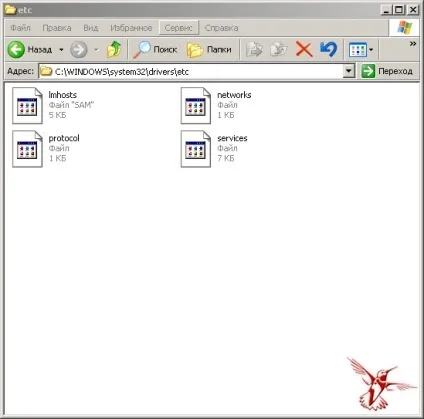Open the Forward history dropdown arrow
The image size is (424, 419).
(x=96, y=50)
